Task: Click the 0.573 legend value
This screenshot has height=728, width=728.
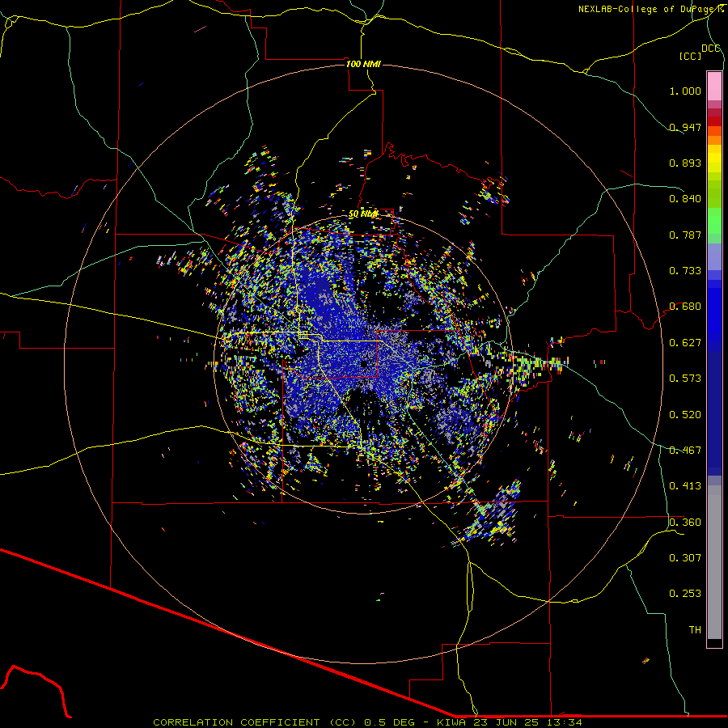Action: click(x=685, y=379)
